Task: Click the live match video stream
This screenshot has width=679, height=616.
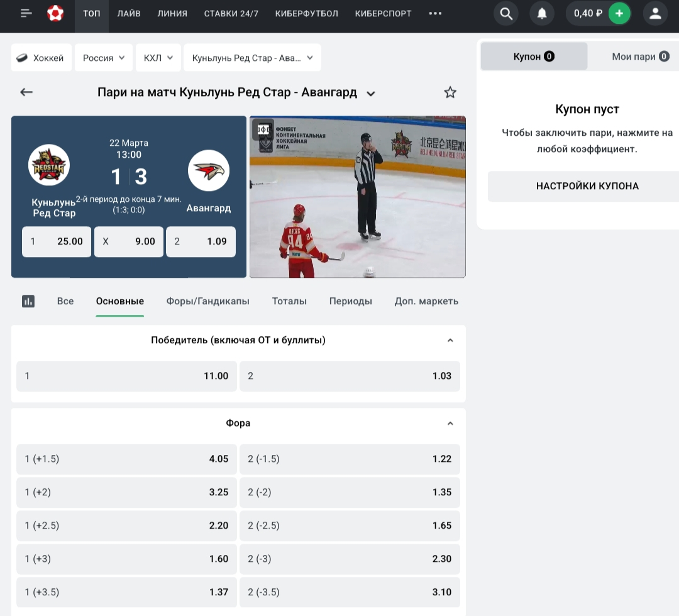Action: (357, 197)
